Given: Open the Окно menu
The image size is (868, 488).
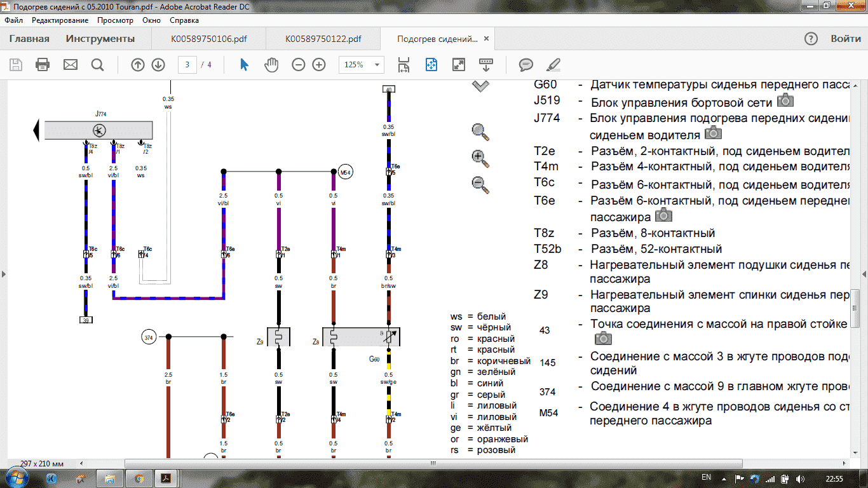Looking at the screenshot, I should click(x=151, y=20).
